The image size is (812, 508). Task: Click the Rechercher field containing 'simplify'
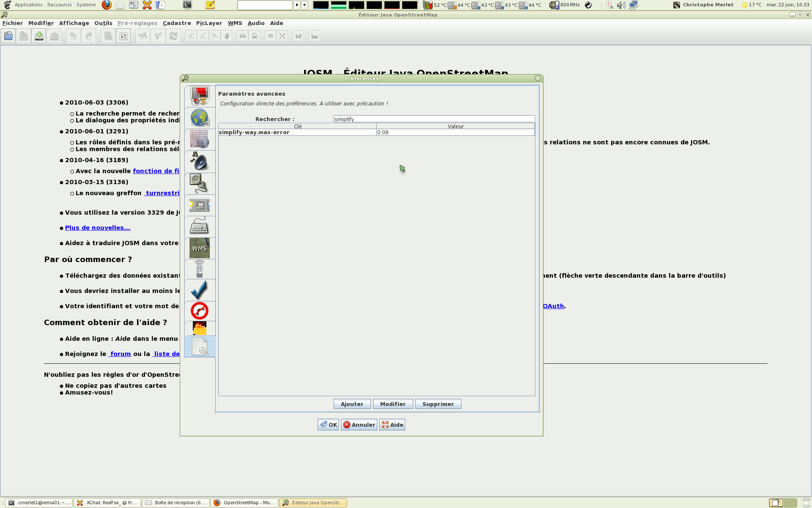pos(434,119)
